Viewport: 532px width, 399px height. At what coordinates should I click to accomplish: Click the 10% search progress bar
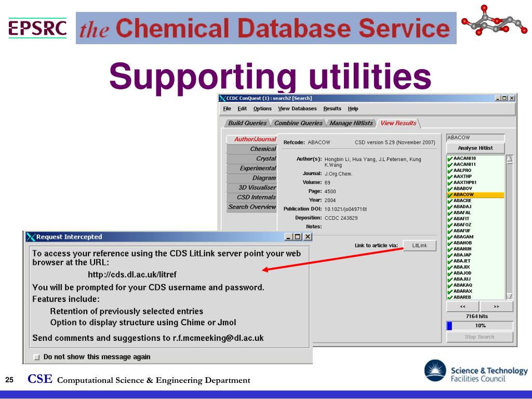pos(480,326)
